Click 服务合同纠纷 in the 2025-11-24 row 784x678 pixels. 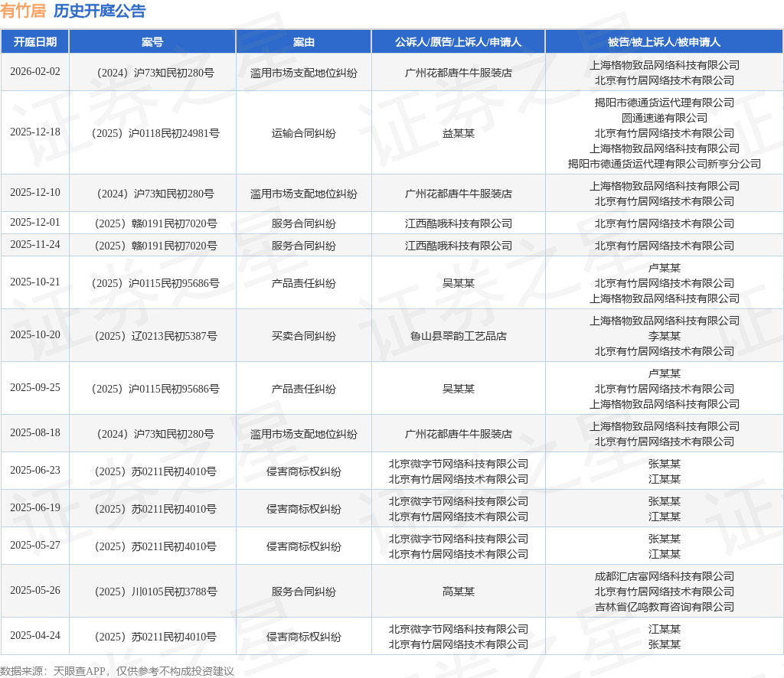(303, 246)
